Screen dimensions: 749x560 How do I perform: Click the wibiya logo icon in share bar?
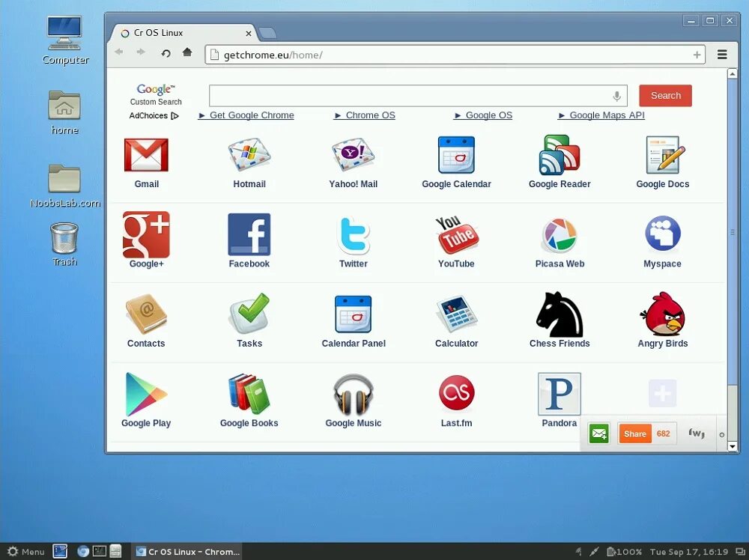(697, 433)
